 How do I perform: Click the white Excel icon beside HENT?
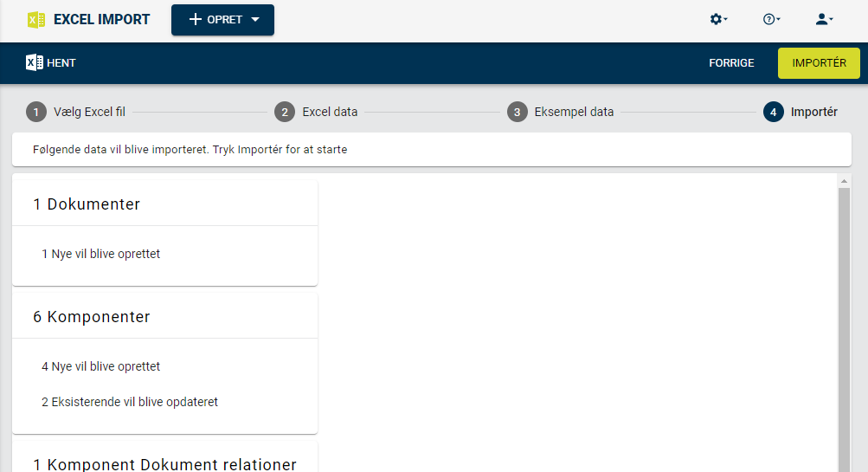click(x=35, y=62)
